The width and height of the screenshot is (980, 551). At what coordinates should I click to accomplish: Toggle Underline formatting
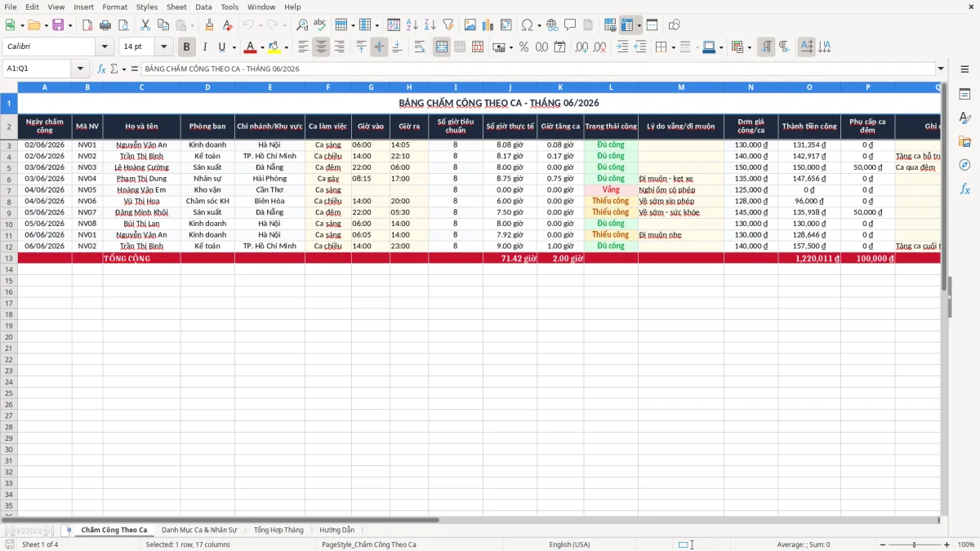221,47
